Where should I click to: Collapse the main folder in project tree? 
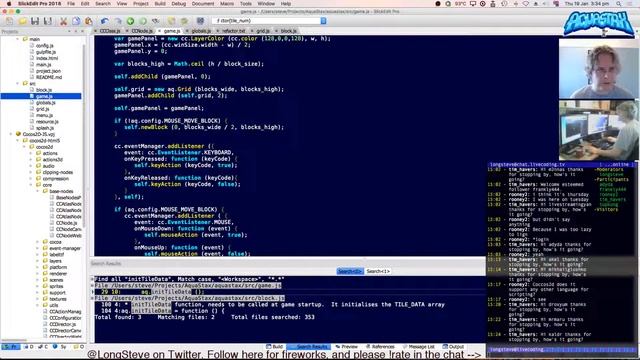18,39
